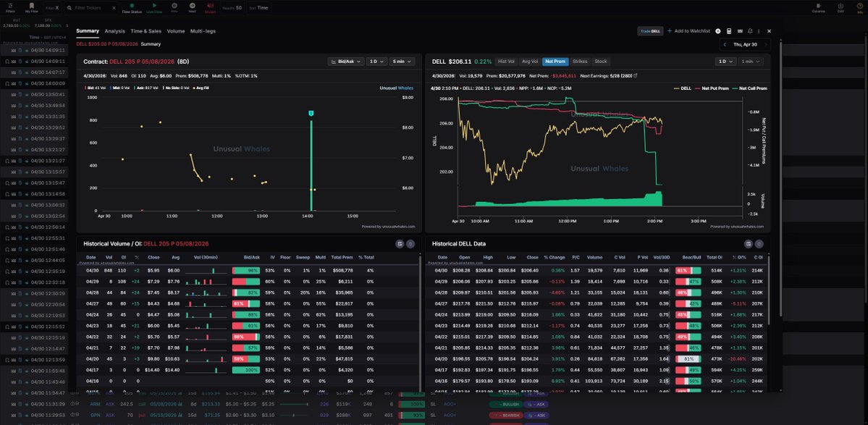Open the options calculator icon
The width and height of the screenshot is (868, 425).
coord(729,32)
